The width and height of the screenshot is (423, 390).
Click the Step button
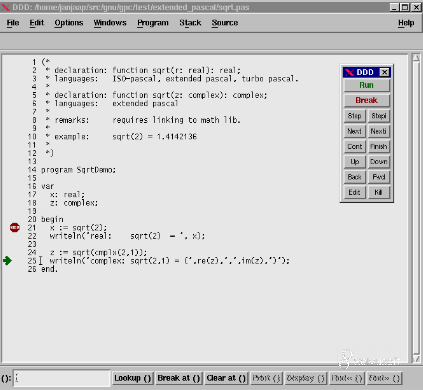354,116
